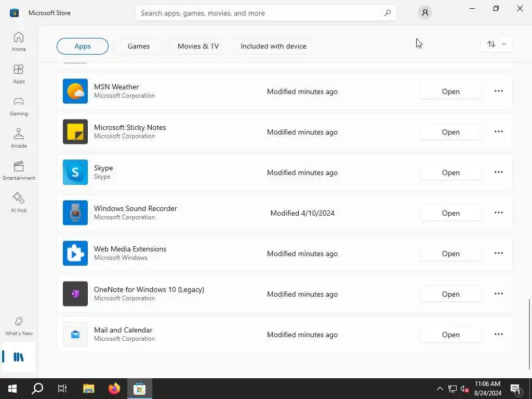Click the Skype app icon

[x=75, y=172]
